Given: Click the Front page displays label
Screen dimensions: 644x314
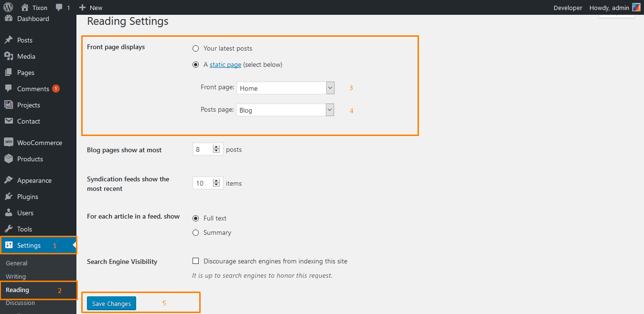Looking at the screenshot, I should [x=116, y=47].
